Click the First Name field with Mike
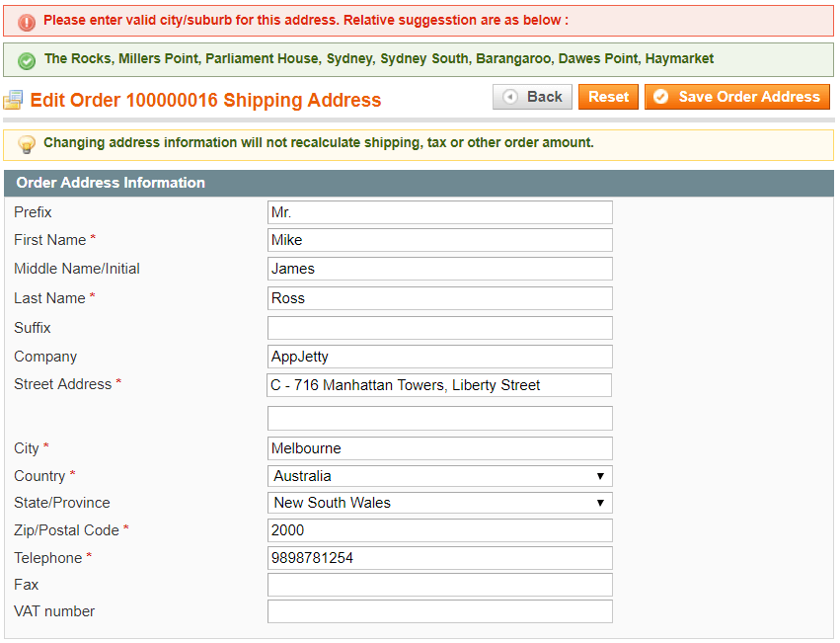 point(439,240)
